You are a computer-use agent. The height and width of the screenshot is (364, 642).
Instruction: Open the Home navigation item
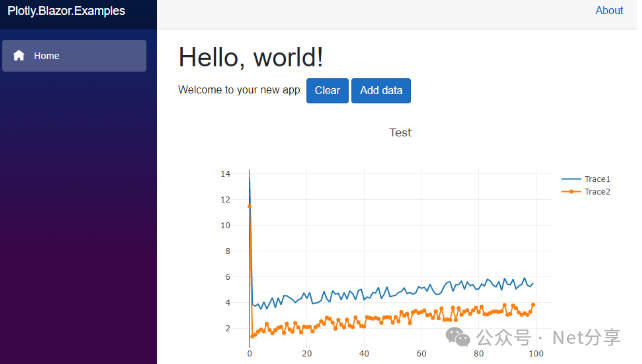tap(74, 56)
